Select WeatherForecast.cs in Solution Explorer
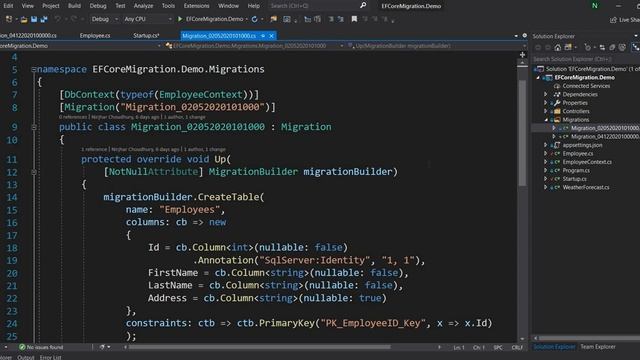640x360 pixels. pyautogui.click(x=586, y=187)
